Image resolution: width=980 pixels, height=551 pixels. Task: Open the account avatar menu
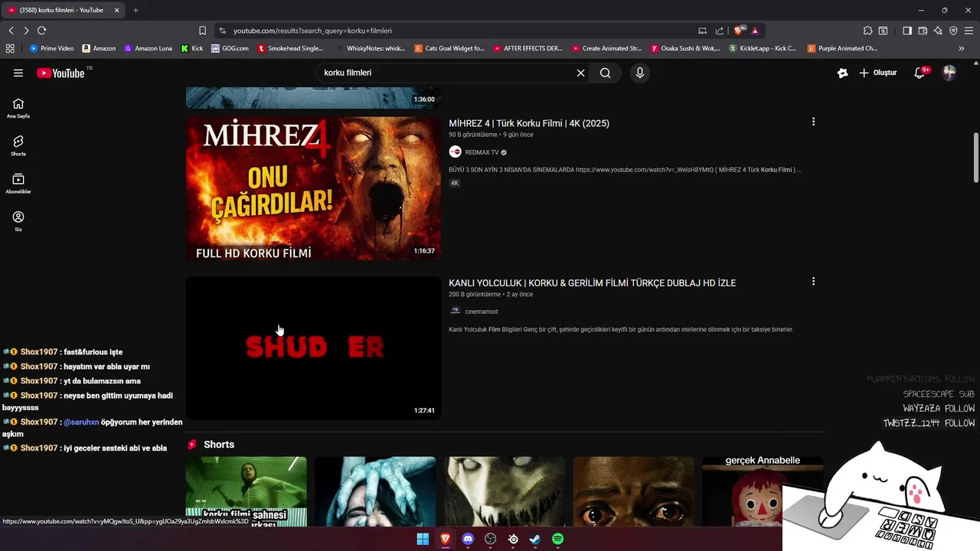[949, 73]
